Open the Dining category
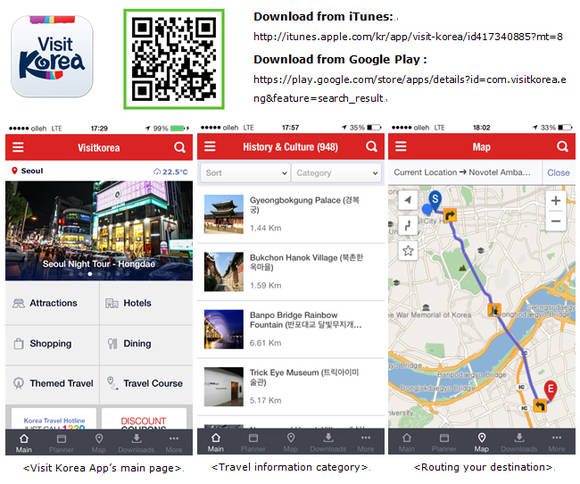 point(146,344)
